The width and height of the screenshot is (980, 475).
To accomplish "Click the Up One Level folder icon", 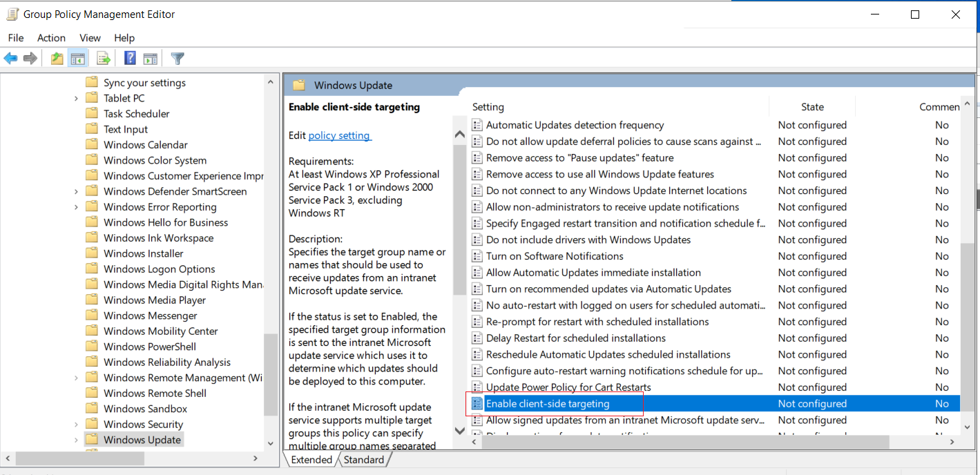I will pos(57,59).
